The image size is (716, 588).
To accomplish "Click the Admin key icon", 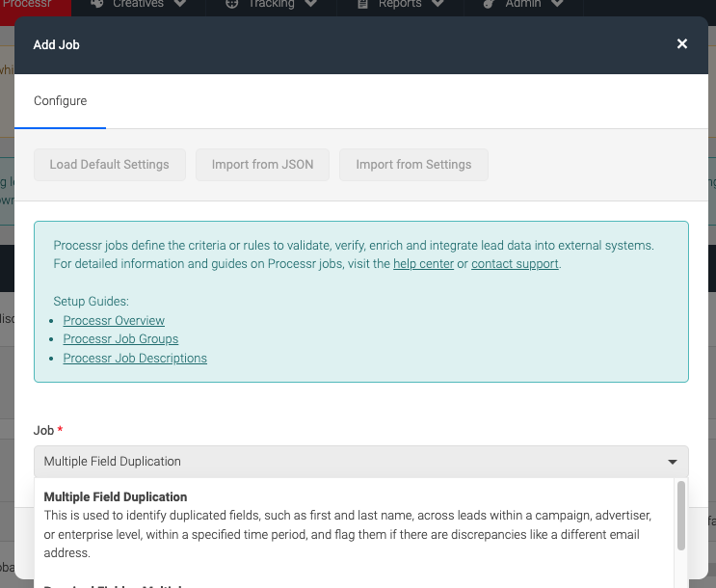I will pos(489,4).
